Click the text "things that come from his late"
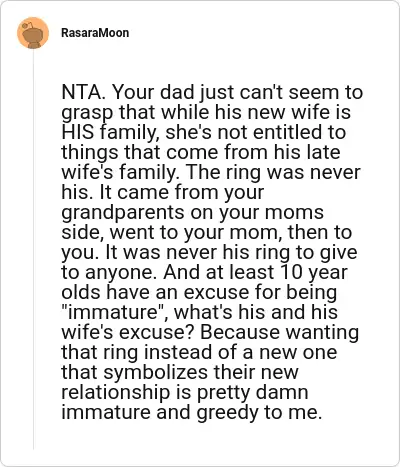Image resolution: width=400 pixels, height=467 pixels. pyautogui.click(x=201, y=152)
